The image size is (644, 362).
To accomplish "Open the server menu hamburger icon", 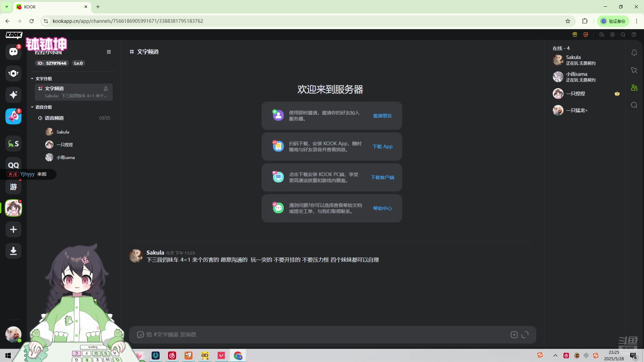I will click(109, 52).
